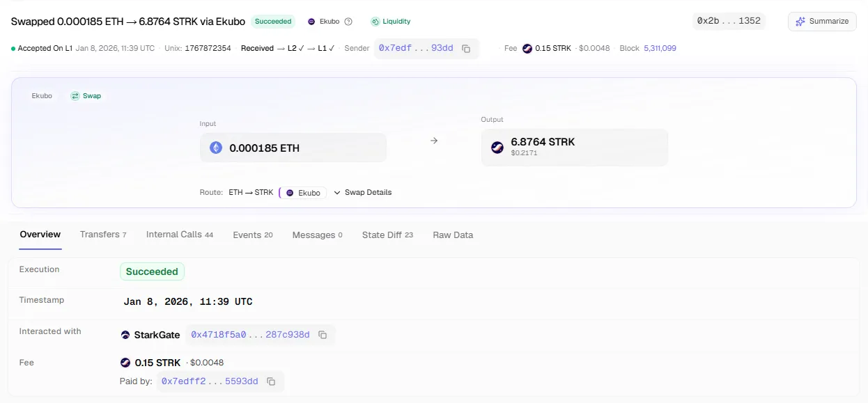The height and width of the screenshot is (403, 868).
Task: Click the Ekubo icon in the route
Action: point(290,193)
